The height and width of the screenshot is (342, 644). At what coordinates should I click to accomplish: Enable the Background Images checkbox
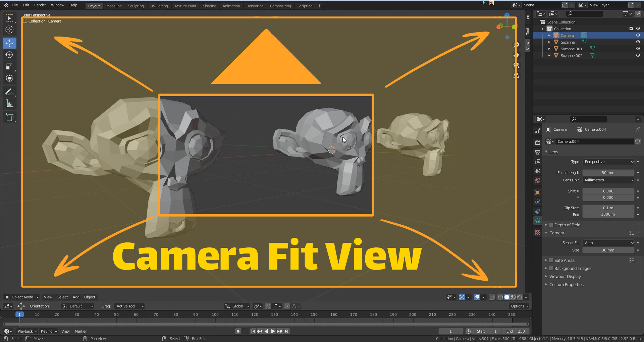tap(551, 268)
